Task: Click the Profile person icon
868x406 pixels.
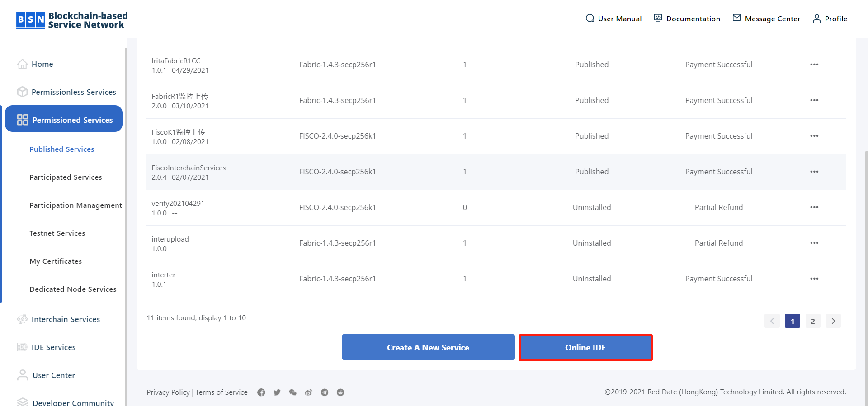Action: pos(817,19)
